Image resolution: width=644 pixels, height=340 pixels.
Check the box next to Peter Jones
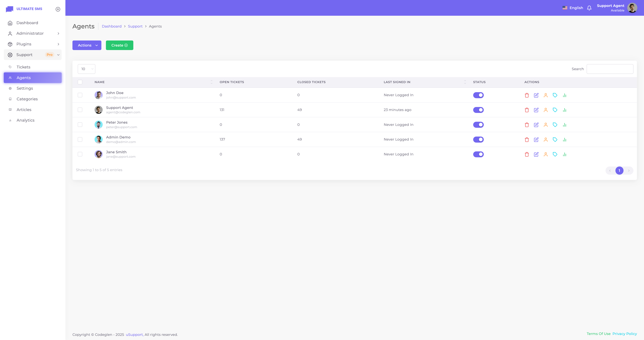80,124
